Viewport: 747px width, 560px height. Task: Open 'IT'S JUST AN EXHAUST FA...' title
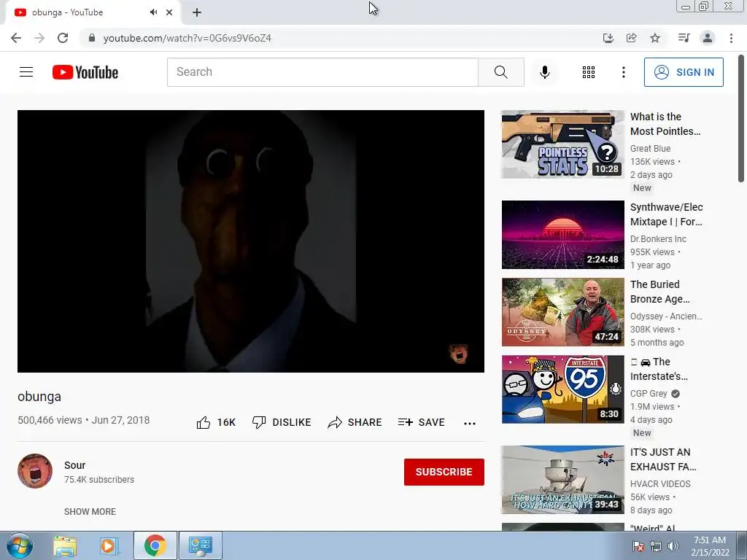coord(662,459)
